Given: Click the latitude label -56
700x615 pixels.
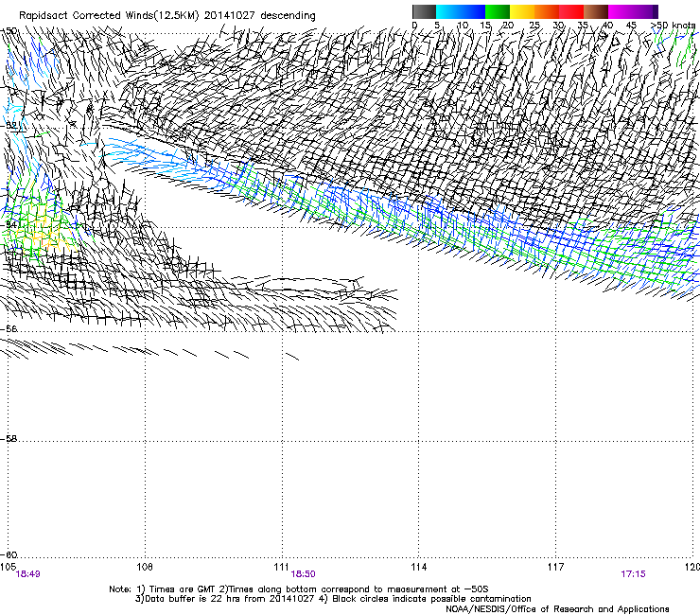Looking at the screenshot, I should coord(9,328).
